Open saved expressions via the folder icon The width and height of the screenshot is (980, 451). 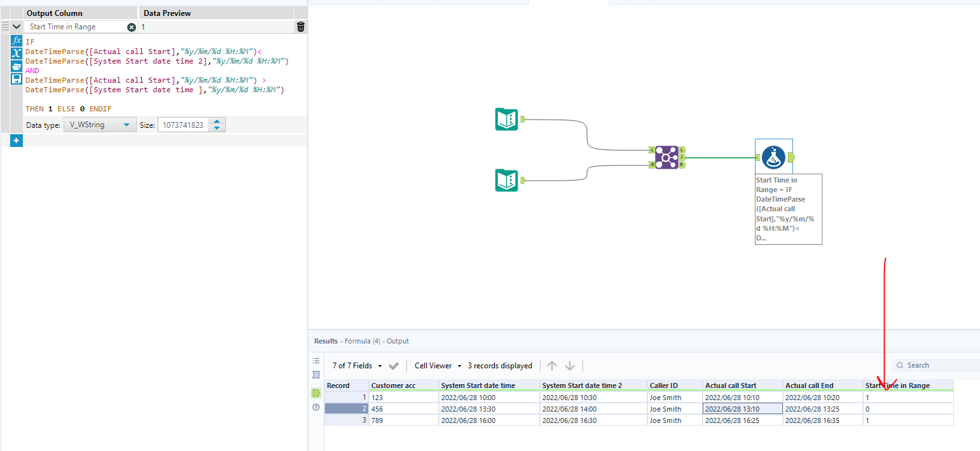pos(17,66)
